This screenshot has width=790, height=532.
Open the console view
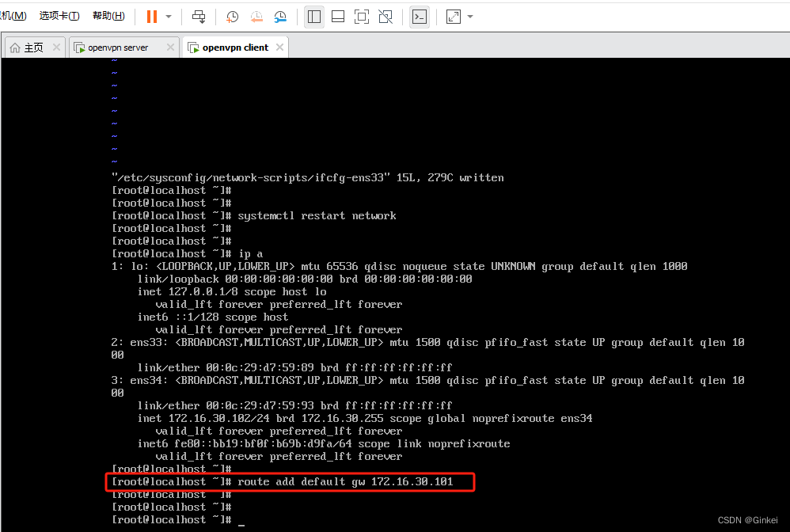click(x=420, y=17)
